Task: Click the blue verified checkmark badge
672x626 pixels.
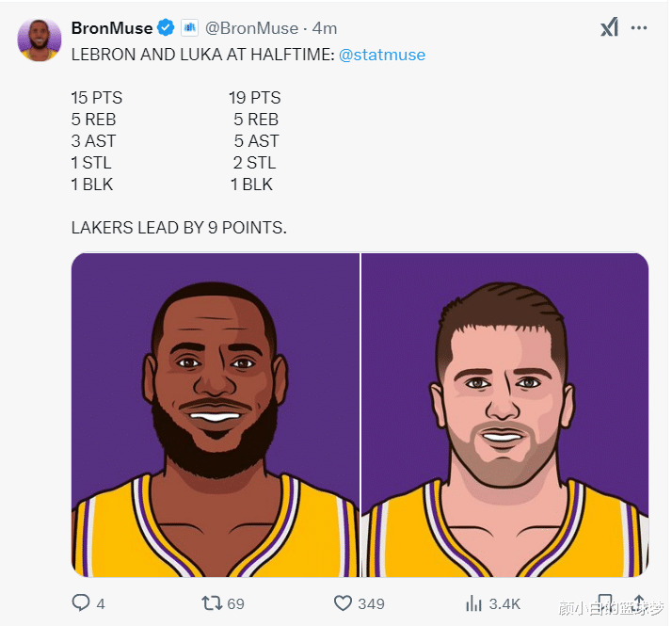Action: tap(166, 28)
